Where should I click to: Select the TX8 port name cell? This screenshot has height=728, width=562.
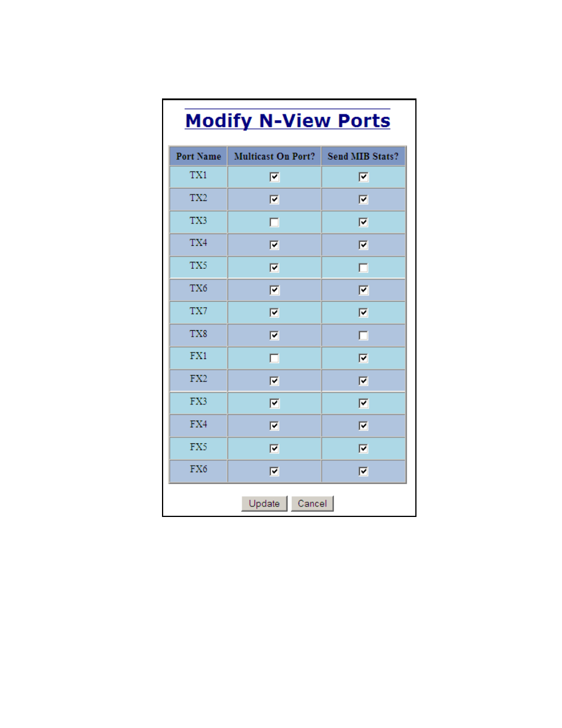199,335
